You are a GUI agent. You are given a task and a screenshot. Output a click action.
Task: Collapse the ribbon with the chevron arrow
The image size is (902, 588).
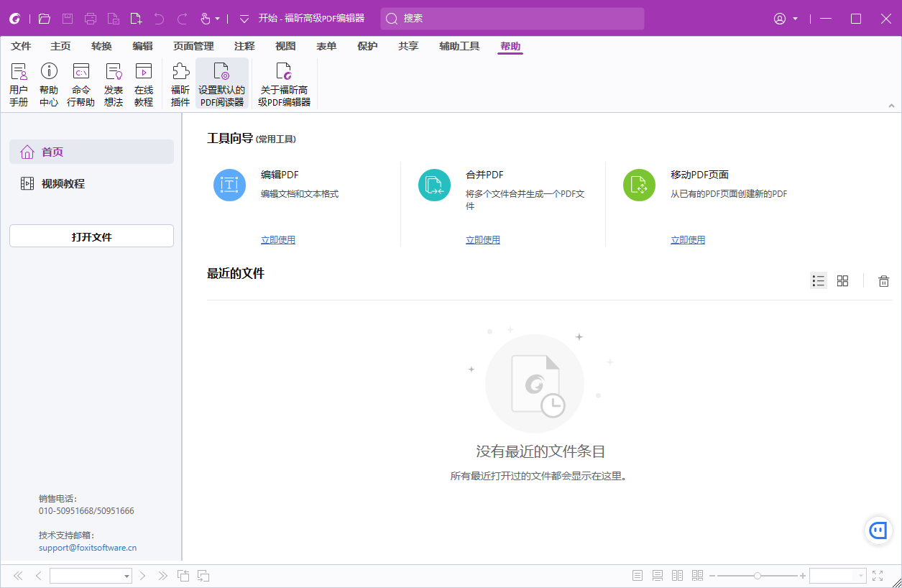(x=892, y=106)
